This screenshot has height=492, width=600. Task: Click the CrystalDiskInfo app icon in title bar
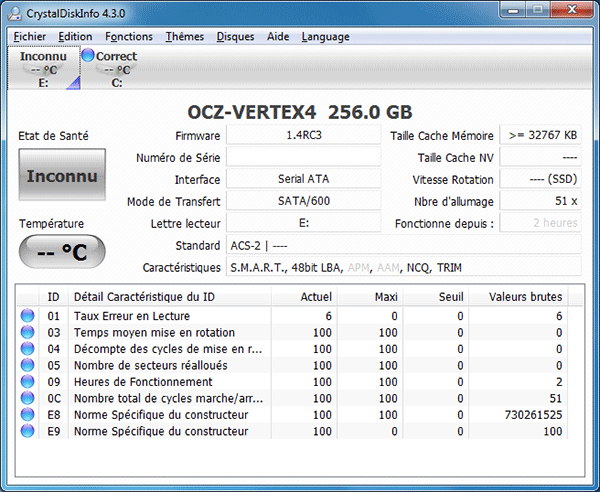tap(15, 13)
